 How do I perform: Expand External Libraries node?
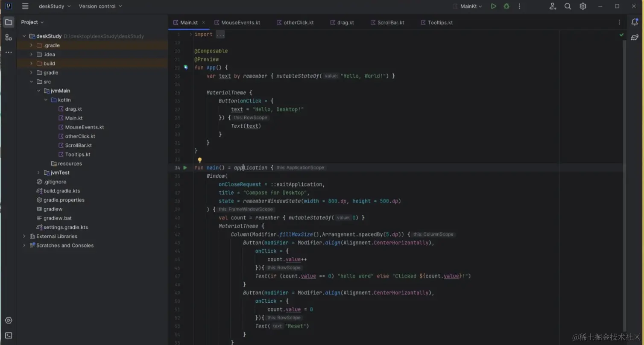(x=24, y=236)
